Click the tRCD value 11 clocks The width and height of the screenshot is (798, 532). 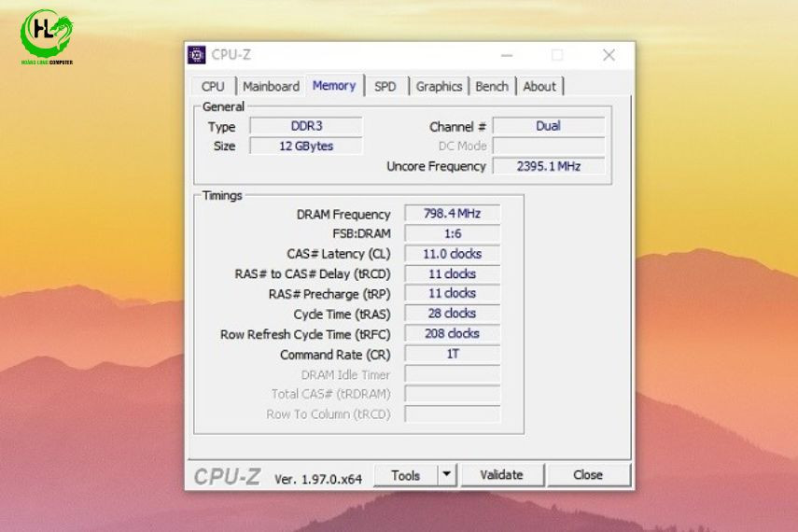click(x=453, y=273)
